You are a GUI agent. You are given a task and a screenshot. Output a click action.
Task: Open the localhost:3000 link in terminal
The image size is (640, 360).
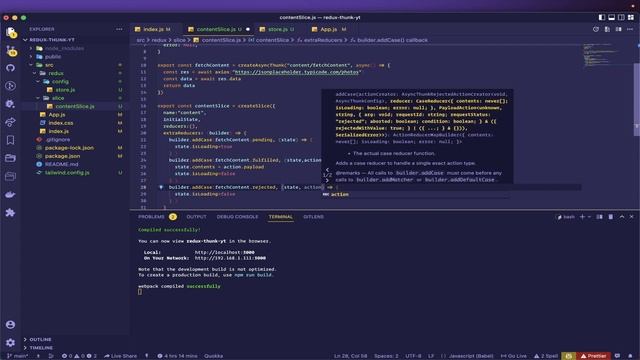224,252
